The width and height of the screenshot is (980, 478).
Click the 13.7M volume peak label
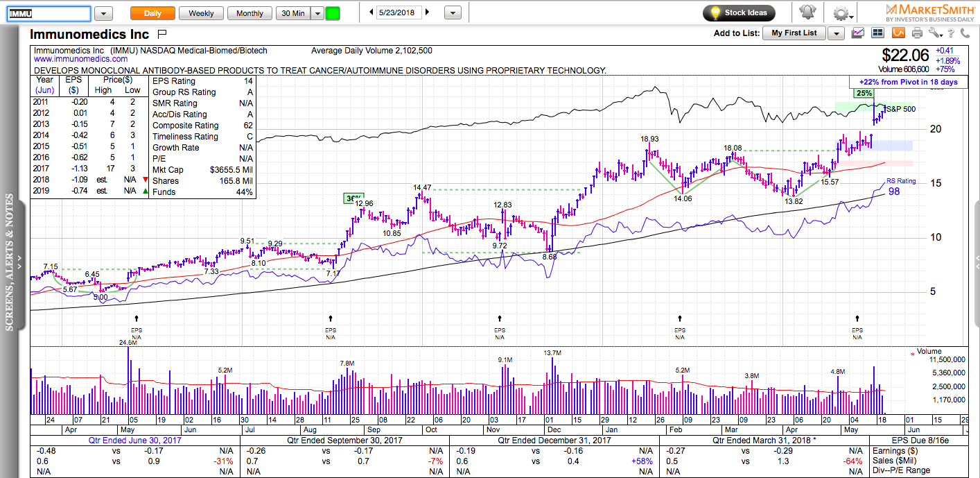[x=552, y=353]
